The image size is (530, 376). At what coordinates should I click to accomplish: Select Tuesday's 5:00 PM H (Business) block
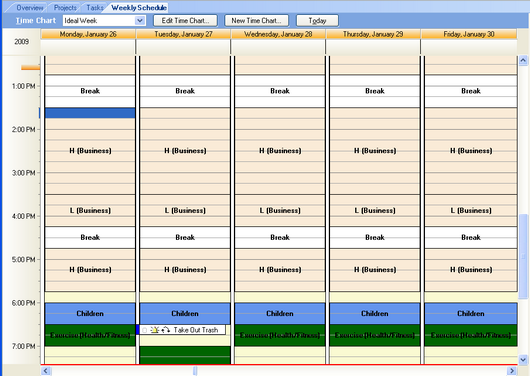[185, 270]
